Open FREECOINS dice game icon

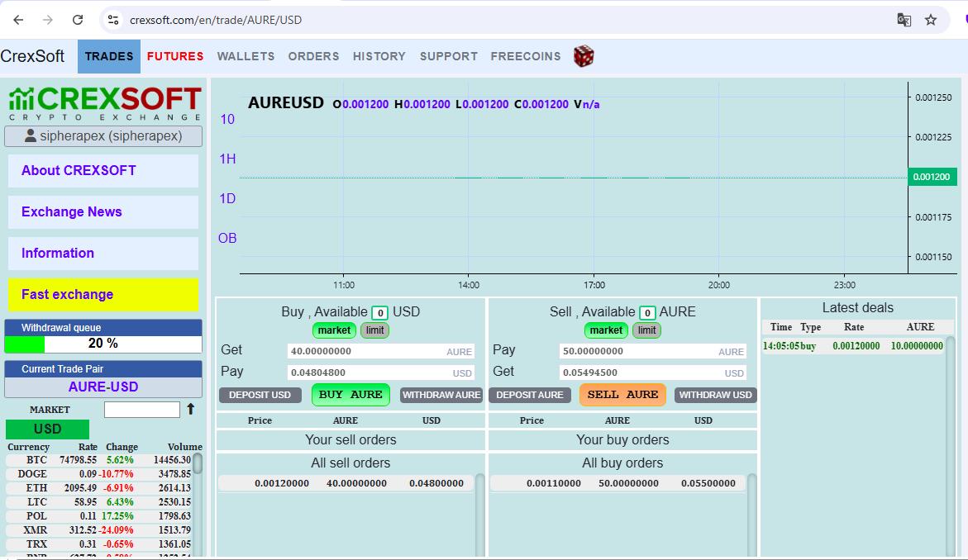tap(583, 56)
